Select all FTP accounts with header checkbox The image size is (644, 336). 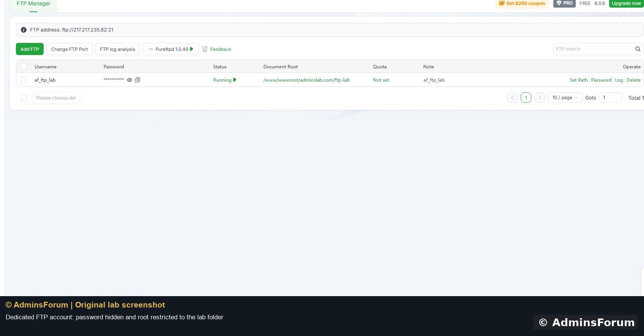pos(24,66)
